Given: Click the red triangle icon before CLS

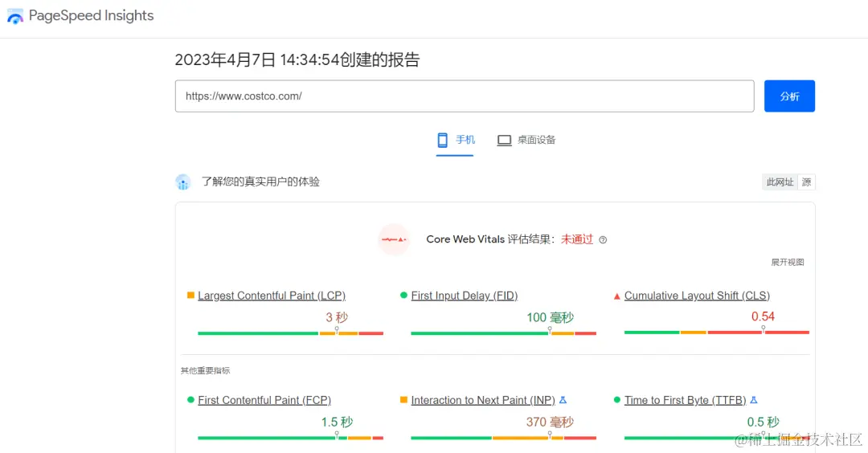Looking at the screenshot, I should [x=616, y=296].
